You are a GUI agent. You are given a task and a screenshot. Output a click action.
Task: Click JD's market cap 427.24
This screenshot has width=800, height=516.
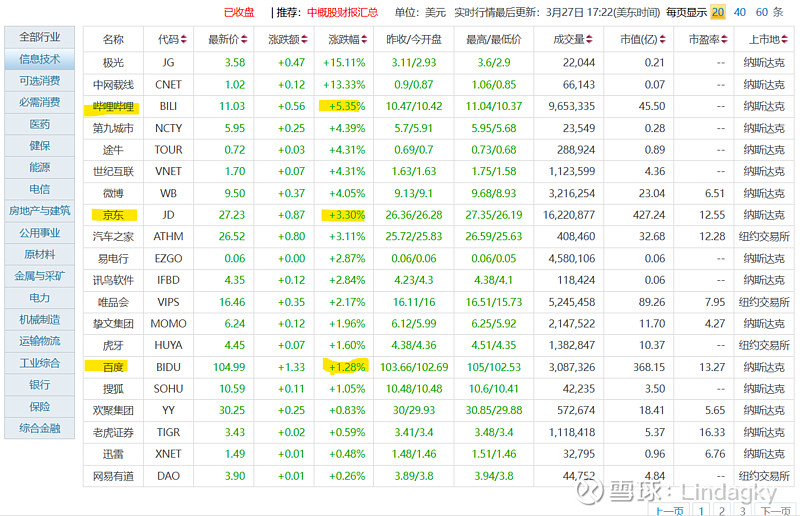(x=649, y=215)
